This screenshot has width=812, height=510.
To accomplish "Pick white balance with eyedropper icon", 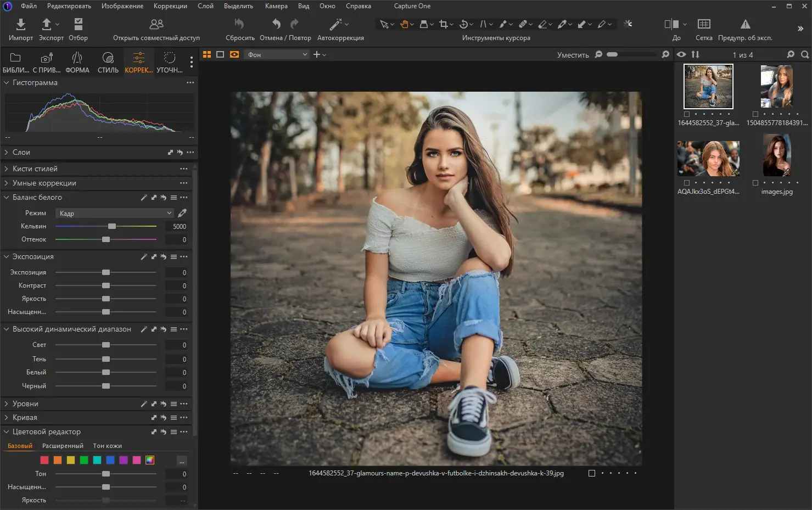I will tap(182, 213).
